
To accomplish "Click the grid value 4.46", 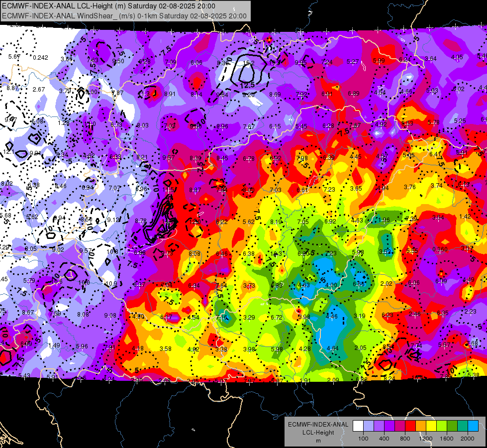I will click(331, 317).
